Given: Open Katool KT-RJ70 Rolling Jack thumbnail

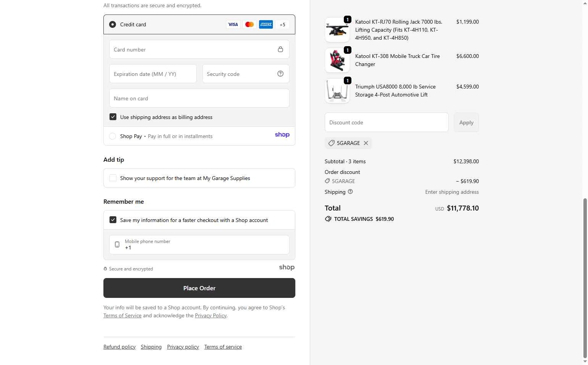Looking at the screenshot, I should tap(337, 30).
